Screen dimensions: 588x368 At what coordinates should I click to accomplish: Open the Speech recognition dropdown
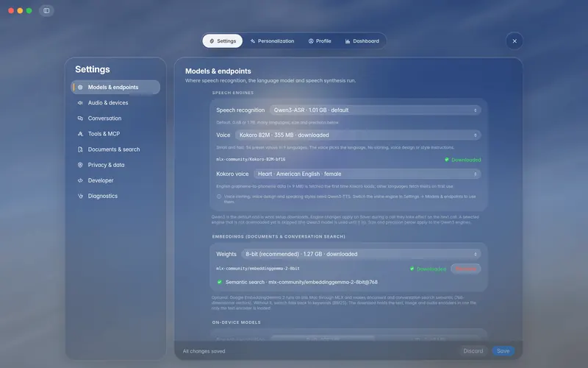click(375, 110)
